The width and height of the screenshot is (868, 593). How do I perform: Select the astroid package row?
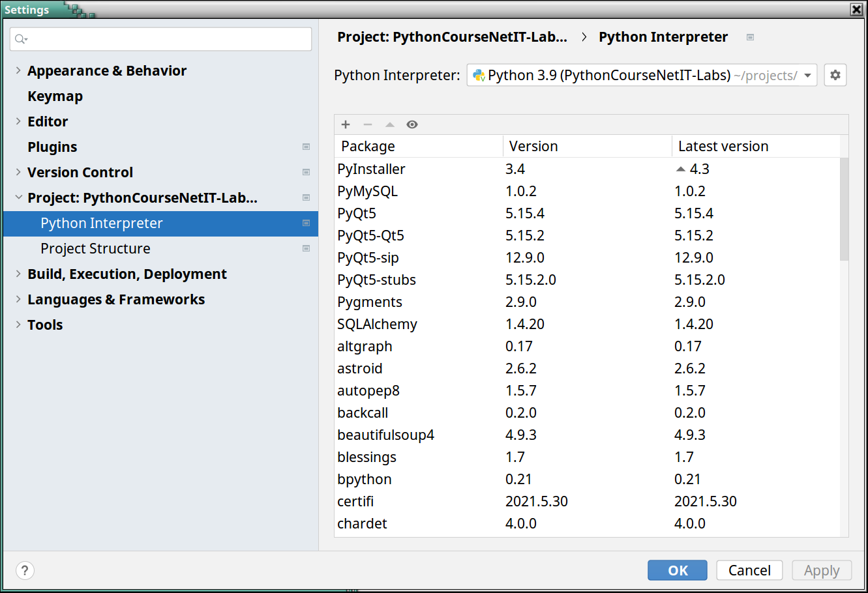click(x=588, y=368)
